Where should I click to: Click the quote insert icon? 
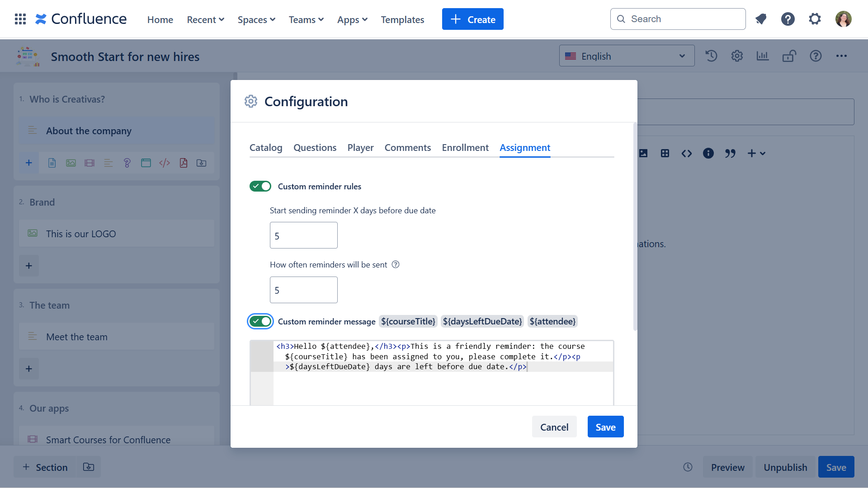point(730,154)
